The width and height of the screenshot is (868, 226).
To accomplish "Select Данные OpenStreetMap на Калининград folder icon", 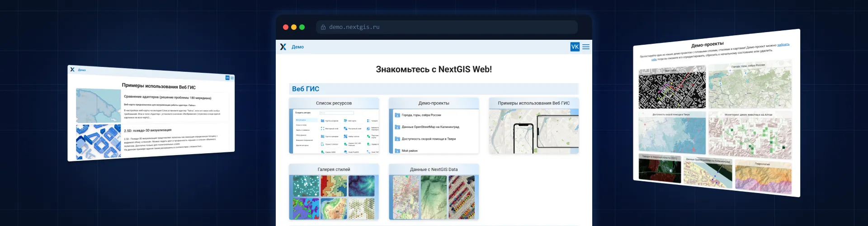I will click(x=397, y=127).
